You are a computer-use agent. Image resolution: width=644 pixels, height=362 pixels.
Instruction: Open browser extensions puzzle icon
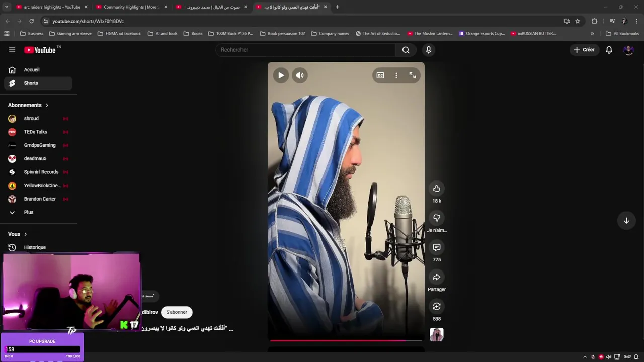click(595, 21)
